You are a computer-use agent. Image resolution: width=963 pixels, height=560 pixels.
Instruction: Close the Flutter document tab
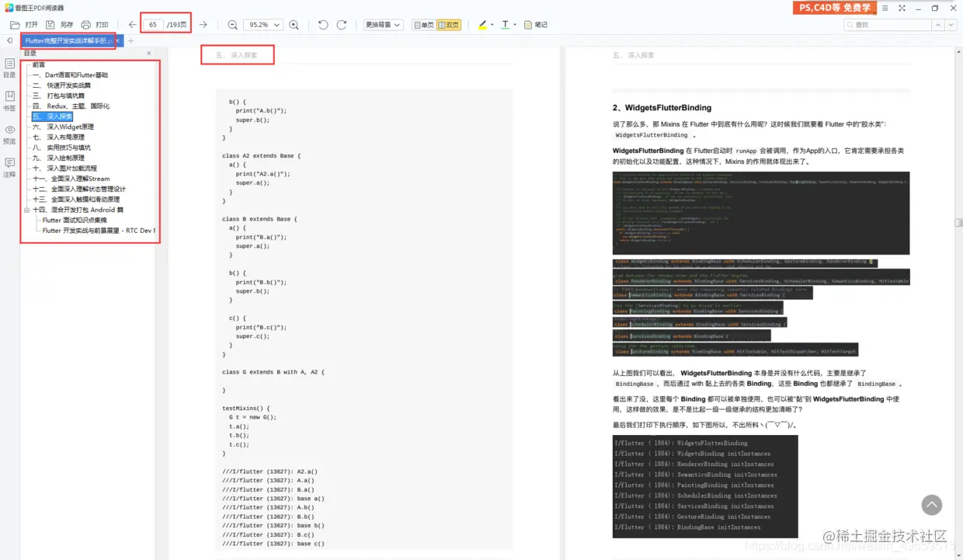coord(117,40)
